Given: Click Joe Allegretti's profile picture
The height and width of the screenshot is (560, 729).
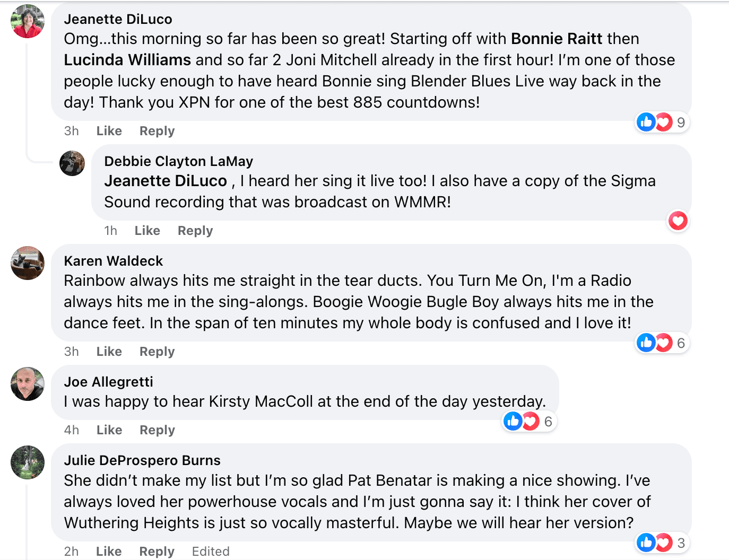Looking at the screenshot, I should [28, 384].
